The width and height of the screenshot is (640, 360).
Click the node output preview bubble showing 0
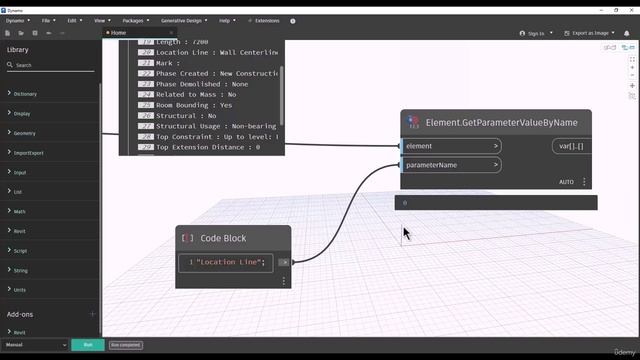[x=496, y=202]
